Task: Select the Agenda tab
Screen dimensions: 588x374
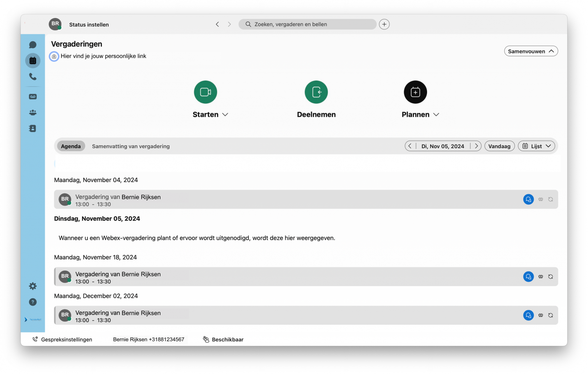Action: (x=71, y=146)
